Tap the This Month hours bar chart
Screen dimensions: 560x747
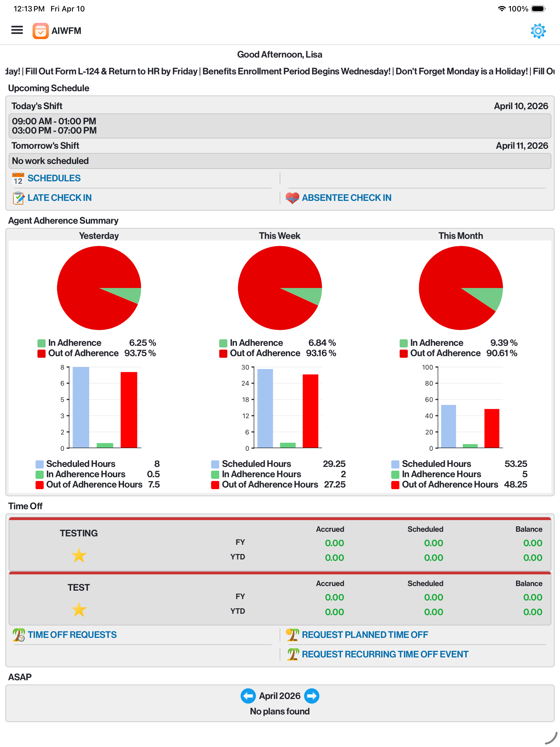pyautogui.click(x=462, y=408)
